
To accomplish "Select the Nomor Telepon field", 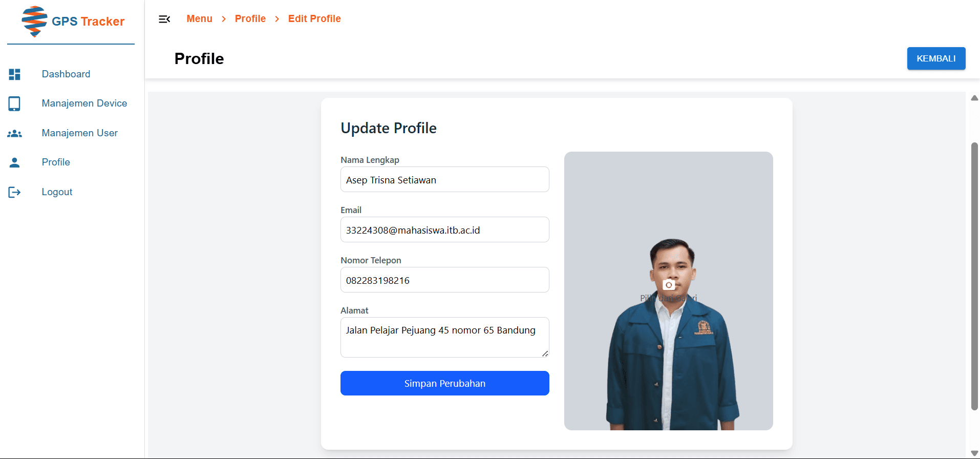I will pos(444,280).
